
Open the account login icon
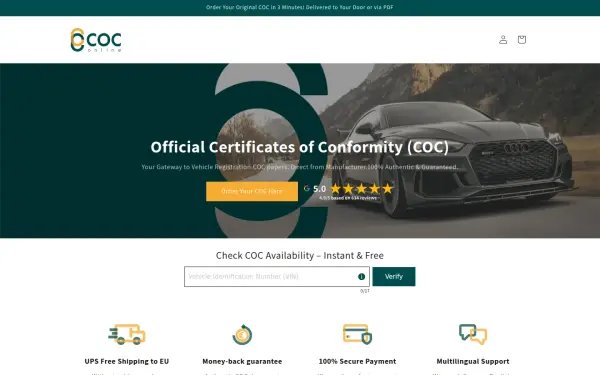point(503,39)
